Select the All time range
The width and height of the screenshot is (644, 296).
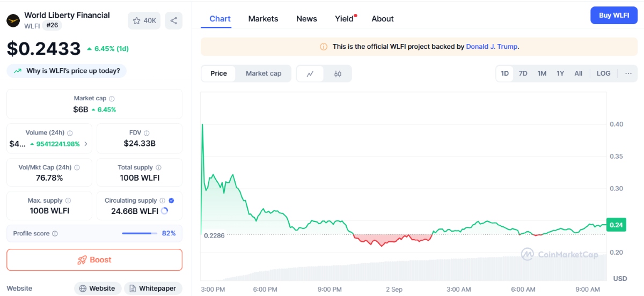[579, 73]
